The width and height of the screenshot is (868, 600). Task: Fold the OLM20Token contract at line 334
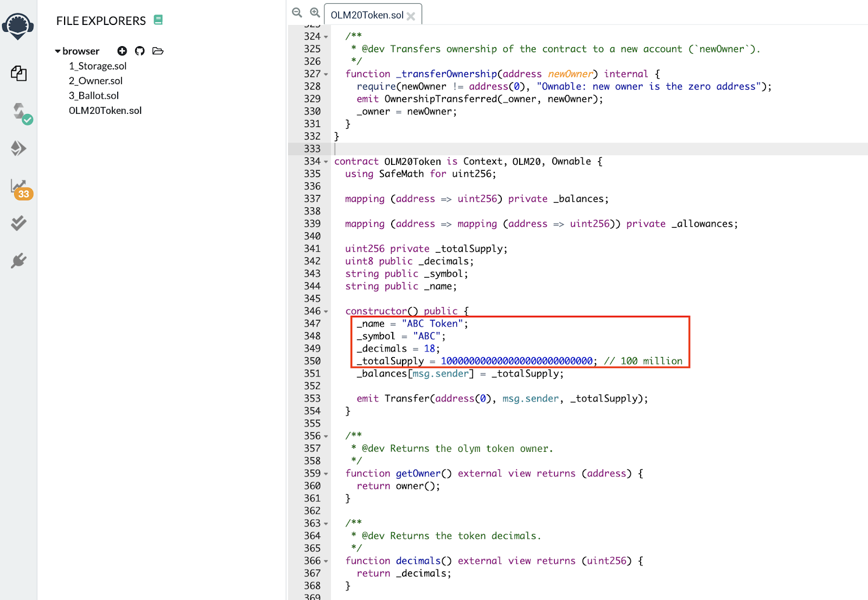click(326, 162)
